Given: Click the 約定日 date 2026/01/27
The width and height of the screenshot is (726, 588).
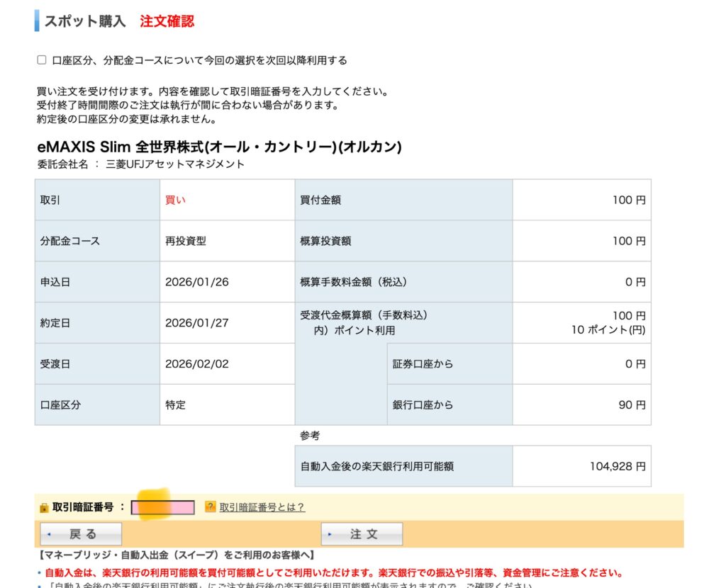Looking at the screenshot, I should (x=196, y=323).
